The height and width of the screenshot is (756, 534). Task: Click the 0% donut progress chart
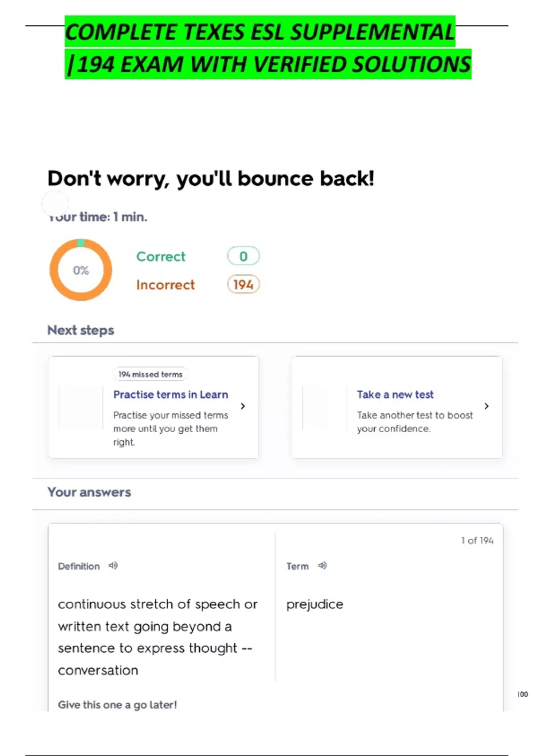click(x=81, y=270)
